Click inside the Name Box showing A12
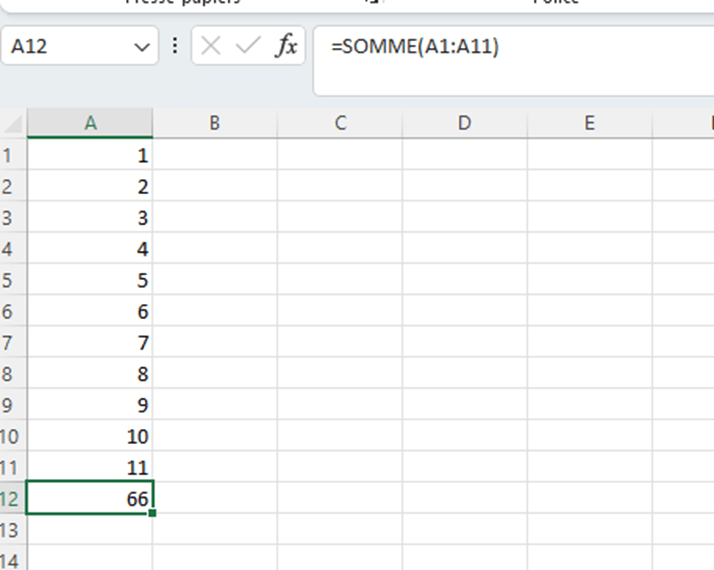Screen dimensions: 714x570 tap(65, 47)
